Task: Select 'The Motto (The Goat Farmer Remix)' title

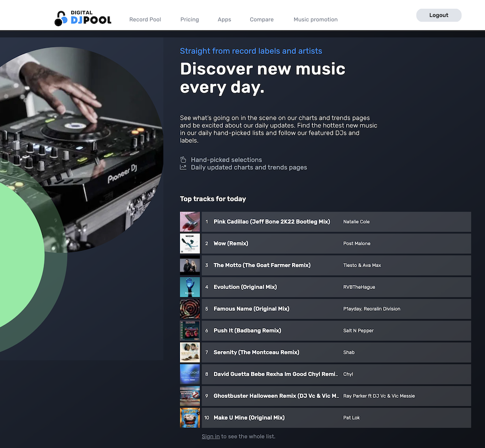Action: [262, 265]
